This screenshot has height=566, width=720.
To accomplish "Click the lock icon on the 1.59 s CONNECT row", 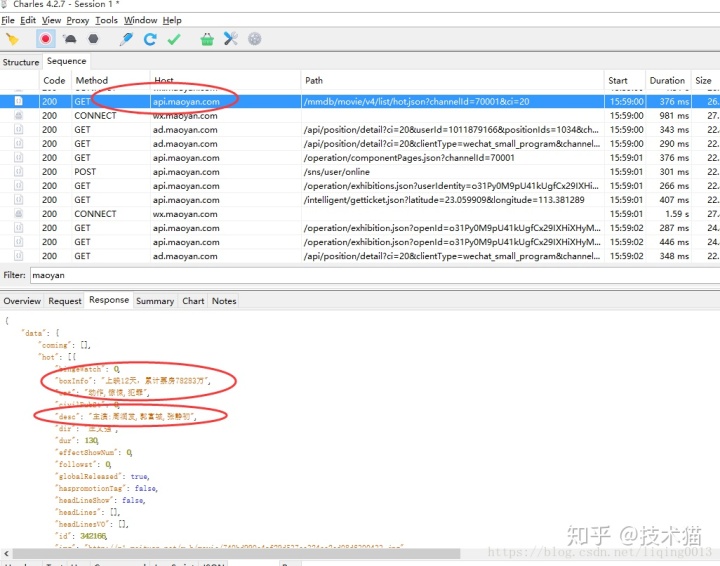I will 18,213.
